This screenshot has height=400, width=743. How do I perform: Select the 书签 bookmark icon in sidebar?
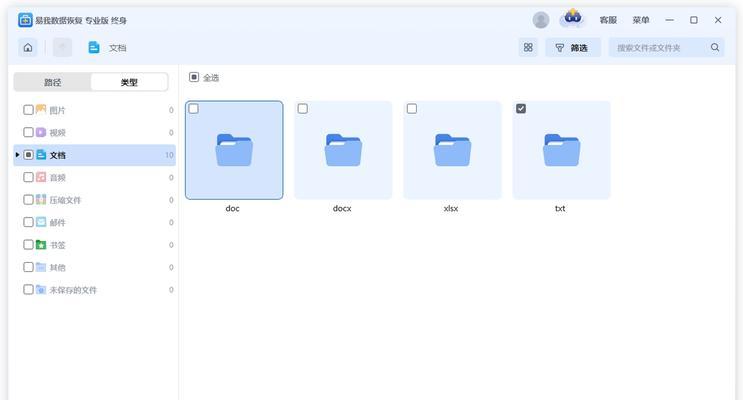[x=41, y=245]
